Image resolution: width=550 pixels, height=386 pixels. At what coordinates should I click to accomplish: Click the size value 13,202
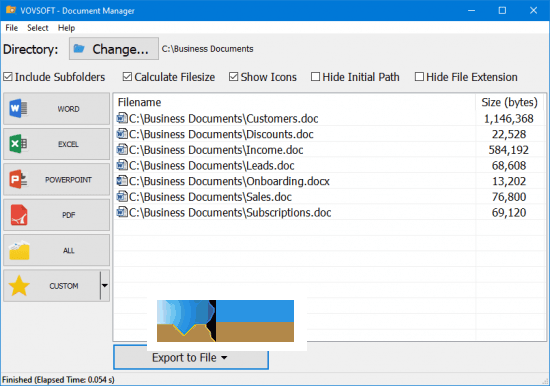coord(509,181)
